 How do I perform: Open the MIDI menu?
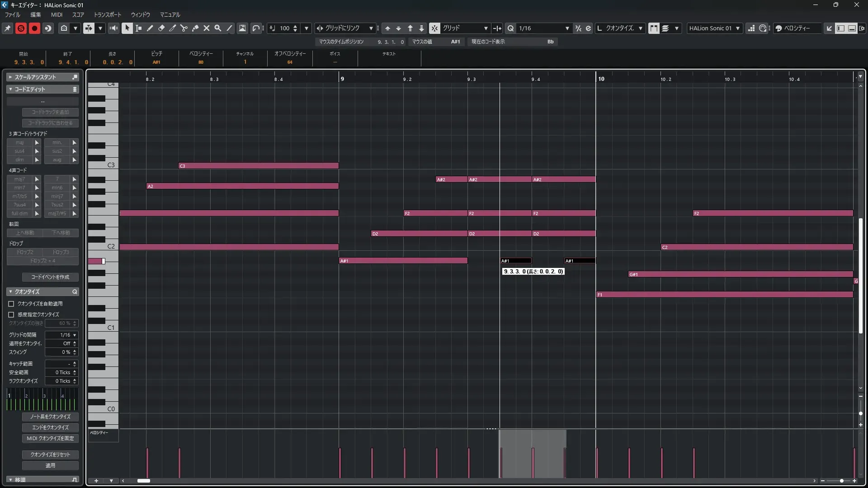coord(57,14)
